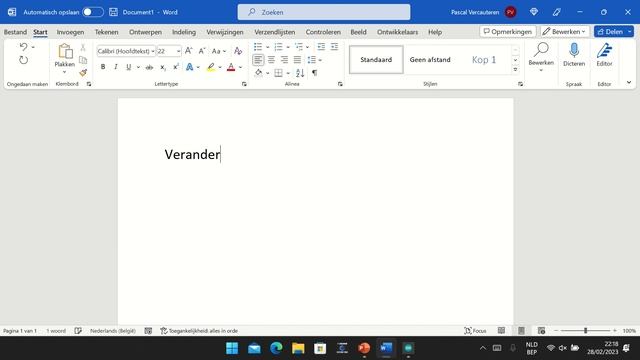Click the Plakken clipboard icon
The image size is (640, 360).
[x=64, y=51]
